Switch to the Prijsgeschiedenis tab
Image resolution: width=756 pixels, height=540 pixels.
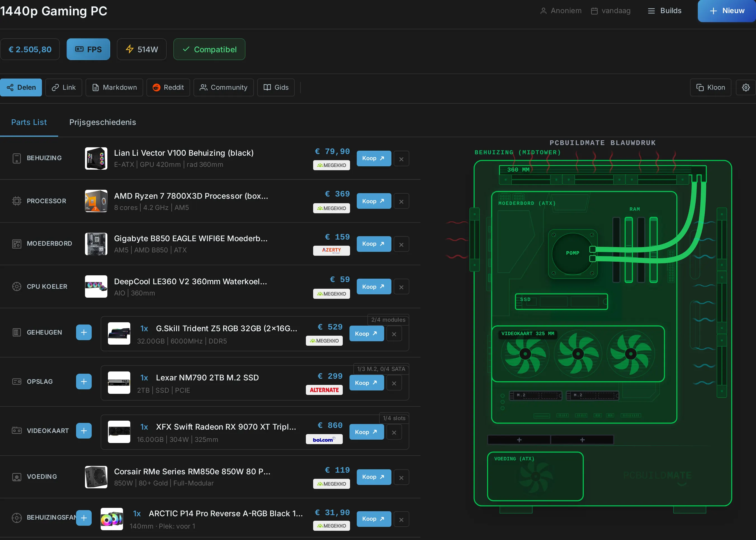pyautogui.click(x=102, y=122)
